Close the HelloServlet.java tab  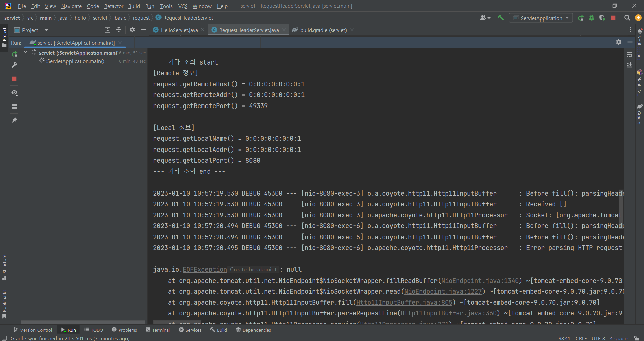(203, 30)
